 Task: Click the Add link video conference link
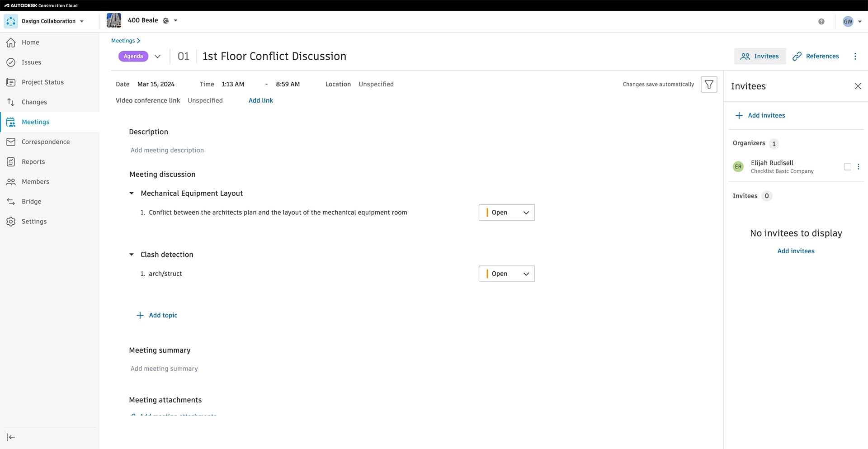(260, 100)
